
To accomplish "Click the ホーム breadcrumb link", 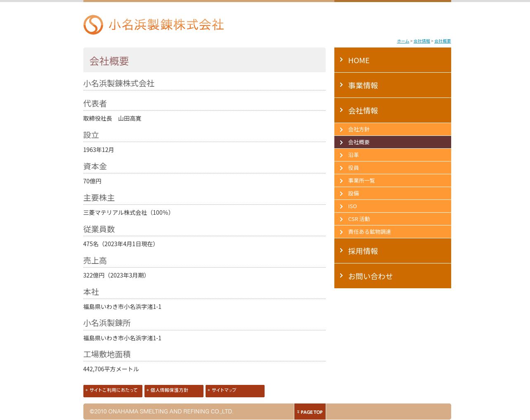I will pyautogui.click(x=403, y=41).
